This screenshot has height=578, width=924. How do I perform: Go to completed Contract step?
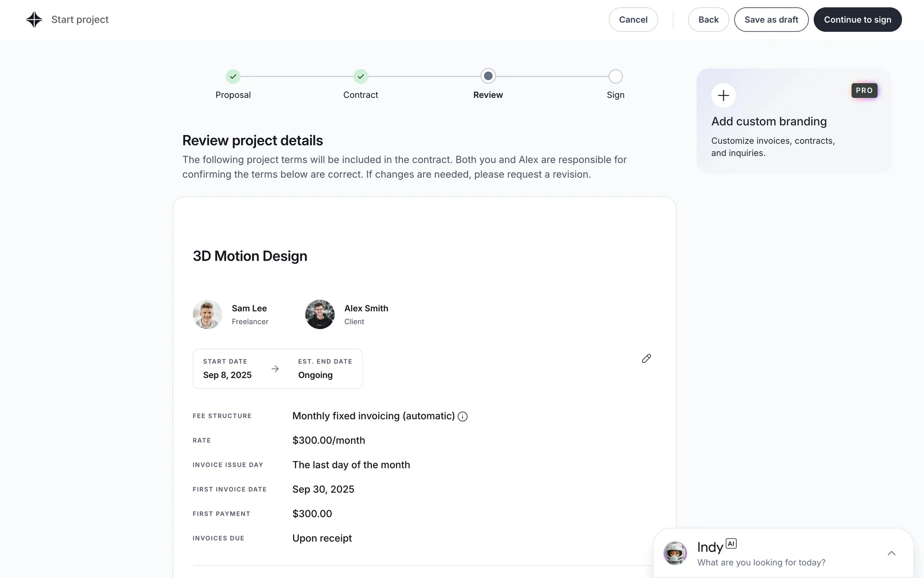tap(360, 77)
